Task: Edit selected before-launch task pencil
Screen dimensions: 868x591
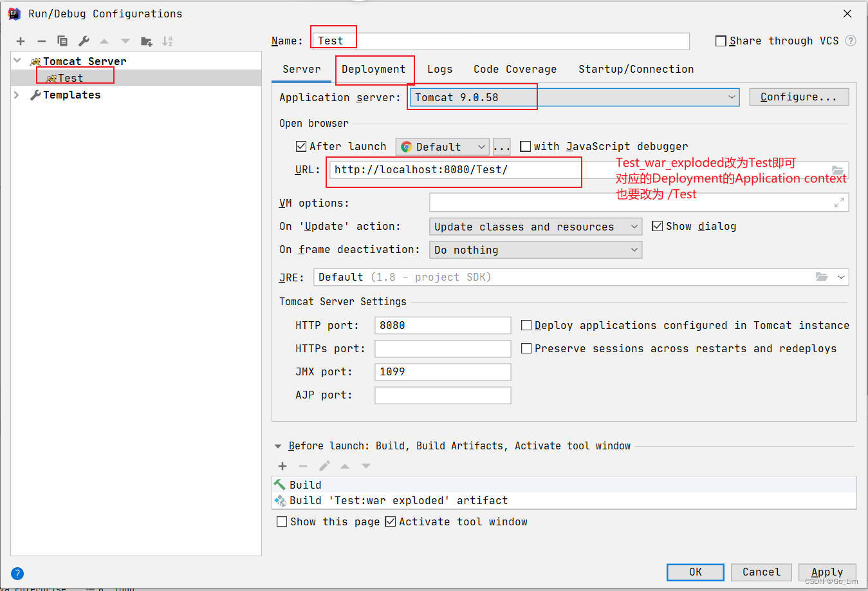Action: point(324,465)
